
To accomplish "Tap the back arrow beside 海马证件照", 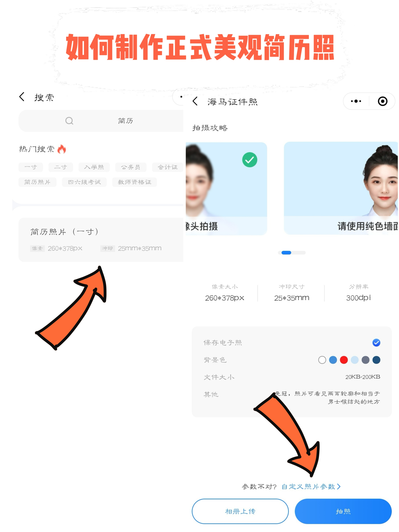I will (x=195, y=101).
